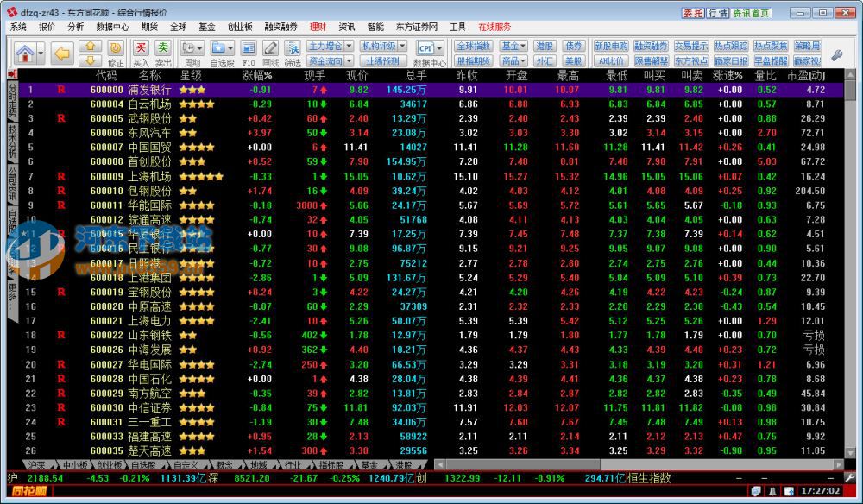Open the 数据中心 menu
The width and height of the screenshot is (863, 504).
click(x=112, y=27)
